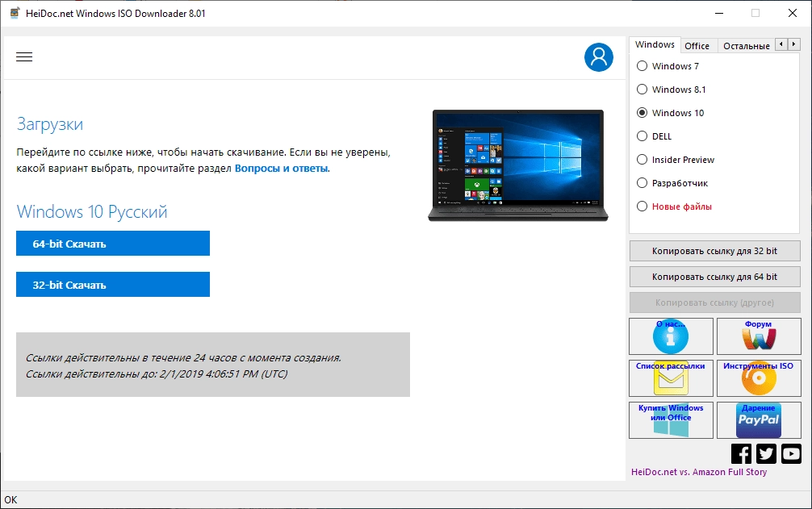Switch to the Остальные tab
Image resolution: width=812 pixels, height=509 pixels.
747,46
